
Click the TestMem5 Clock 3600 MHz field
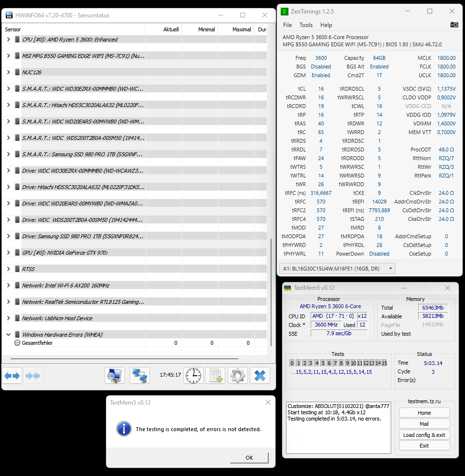(326, 325)
